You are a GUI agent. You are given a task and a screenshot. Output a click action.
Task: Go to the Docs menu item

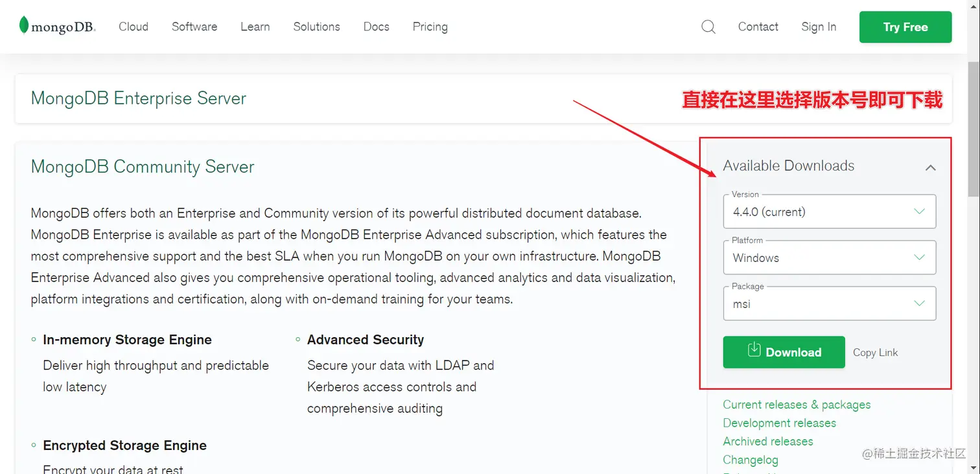(x=376, y=27)
